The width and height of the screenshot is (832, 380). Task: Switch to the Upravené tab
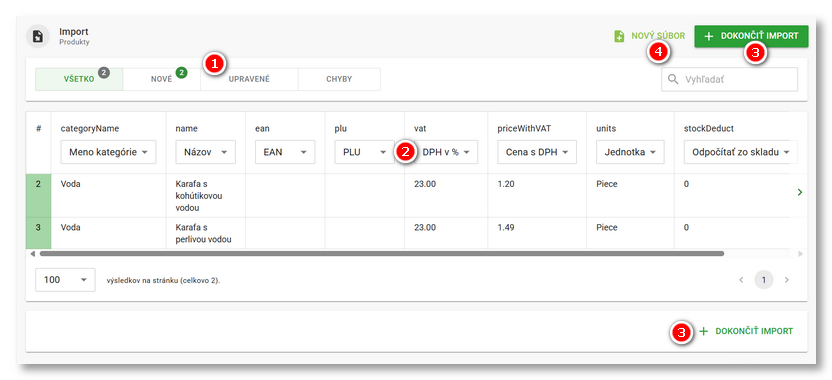tap(249, 80)
